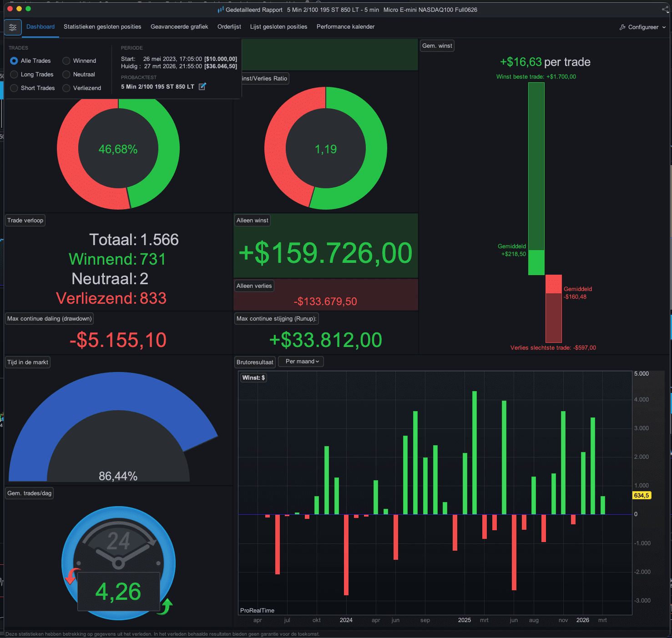
Task: Click the +$33.812,00 runup value
Action: [326, 340]
